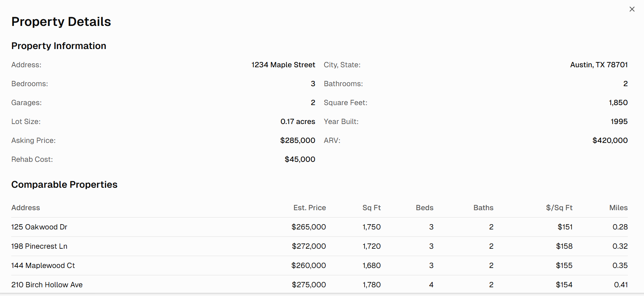Click the Sq Ft column header
The image size is (644, 296).
[x=371, y=208]
